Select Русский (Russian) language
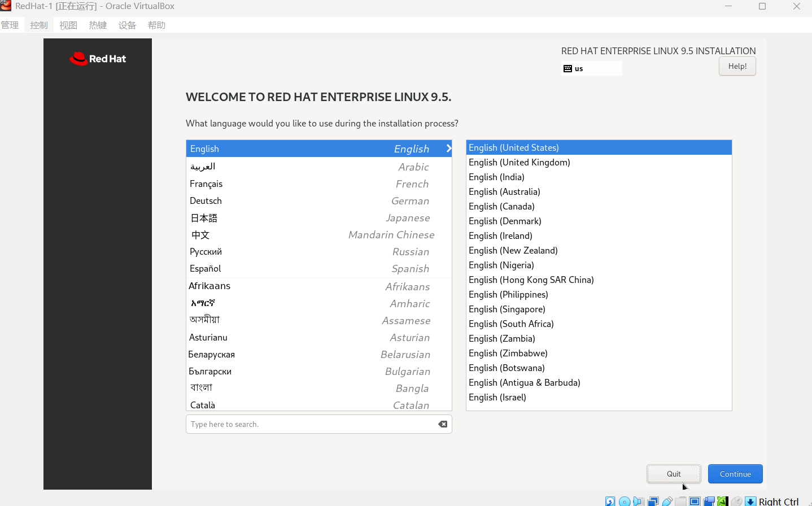The image size is (812, 506). [x=319, y=251]
